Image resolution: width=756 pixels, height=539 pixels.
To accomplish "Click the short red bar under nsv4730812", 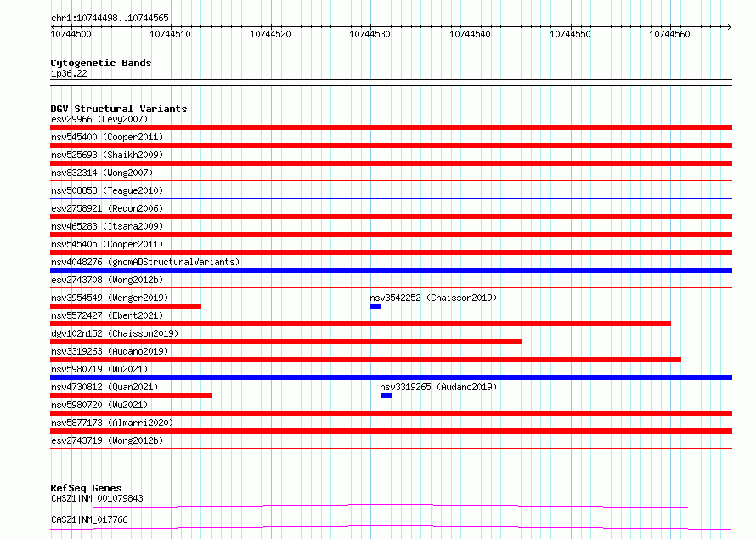I will (x=131, y=395).
